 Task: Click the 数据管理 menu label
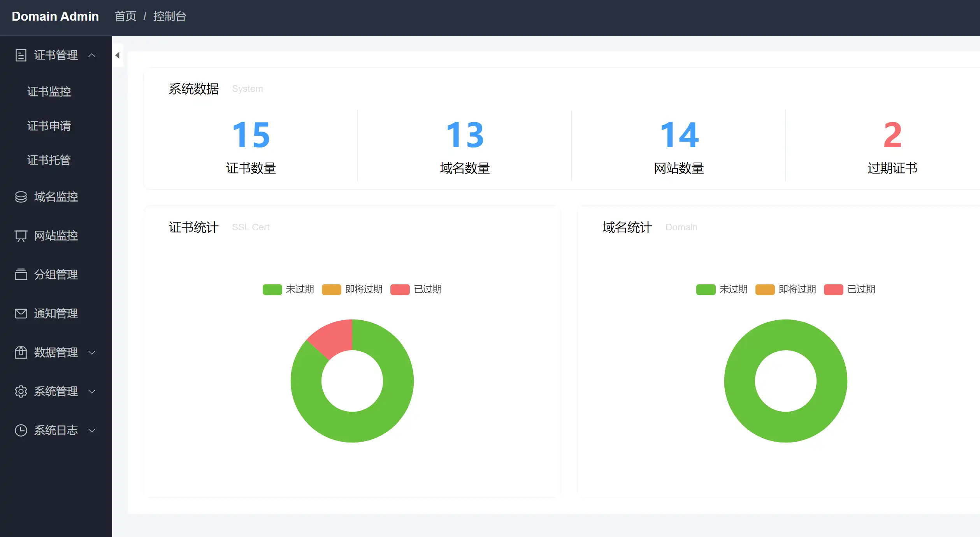tap(56, 353)
